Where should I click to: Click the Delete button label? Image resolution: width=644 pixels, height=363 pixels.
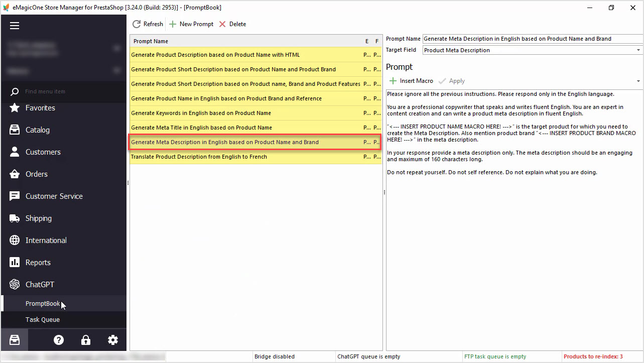pos(237,24)
